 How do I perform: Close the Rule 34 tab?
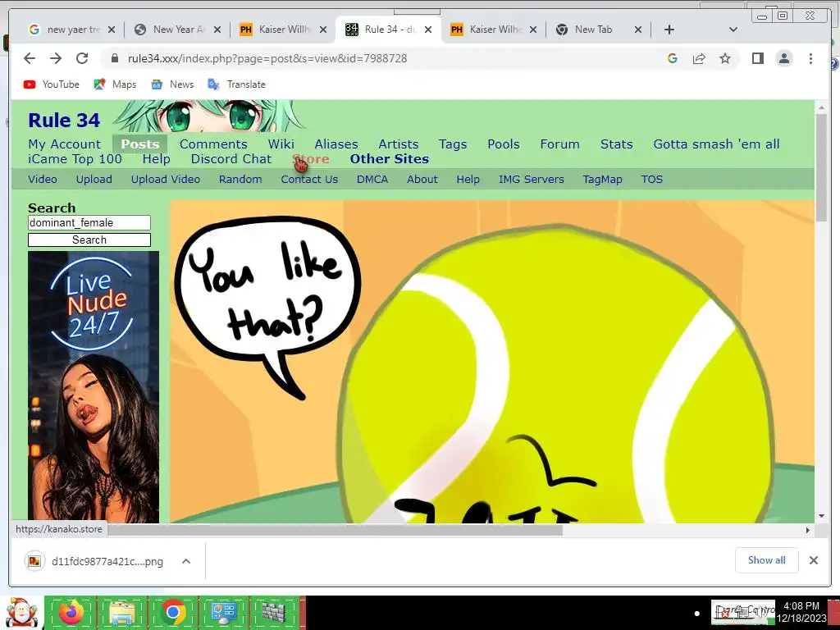coord(428,30)
